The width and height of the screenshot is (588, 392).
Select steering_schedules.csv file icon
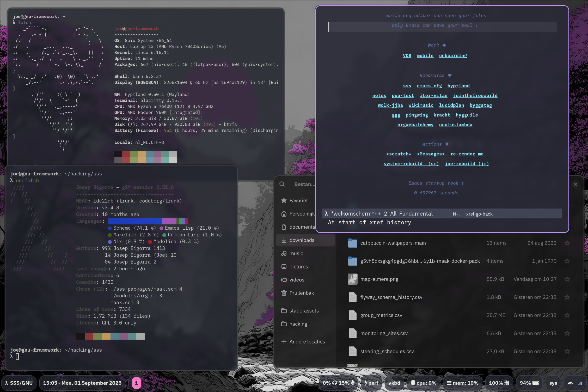click(x=352, y=351)
